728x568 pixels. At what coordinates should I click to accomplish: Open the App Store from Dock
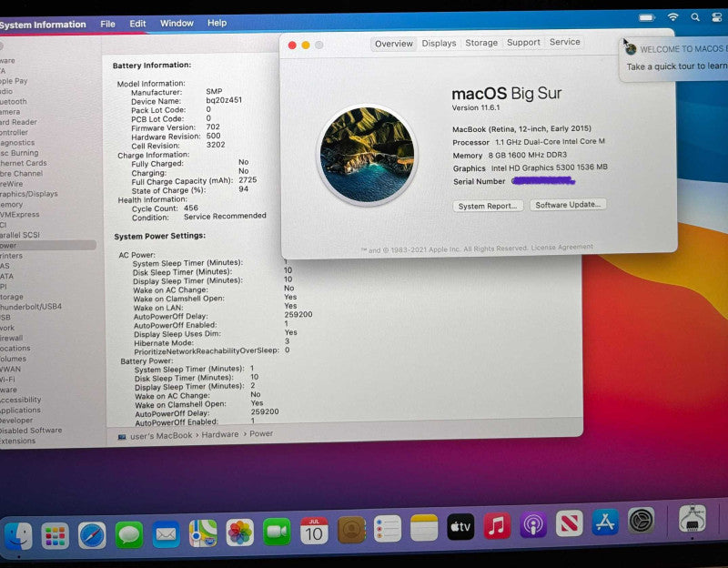(605, 522)
